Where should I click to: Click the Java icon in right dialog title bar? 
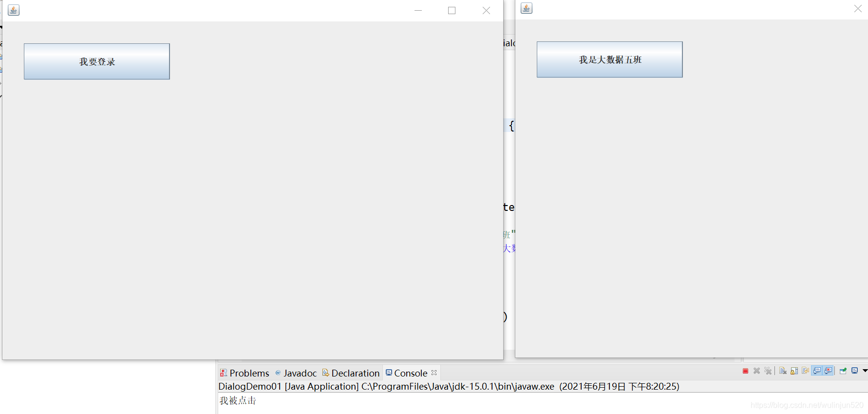527,8
